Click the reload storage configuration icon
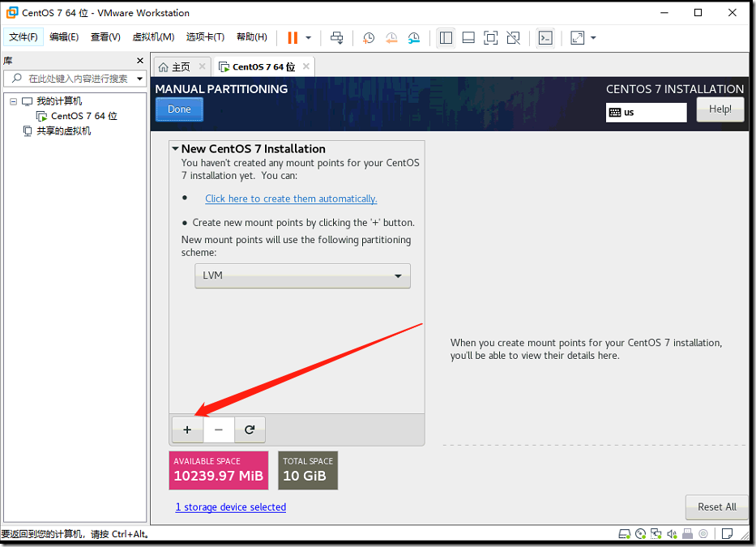This screenshot has height=547, width=756. pyautogui.click(x=250, y=429)
